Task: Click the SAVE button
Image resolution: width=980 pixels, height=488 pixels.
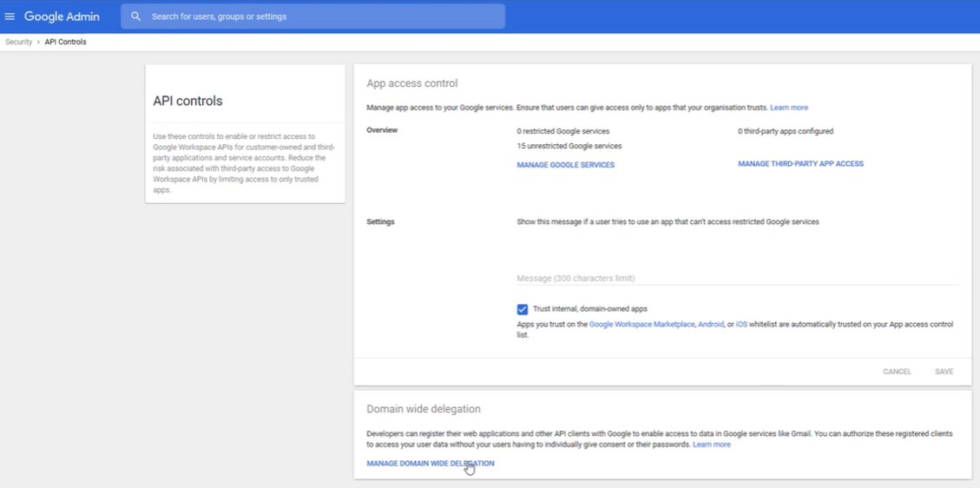Action: pyautogui.click(x=944, y=372)
